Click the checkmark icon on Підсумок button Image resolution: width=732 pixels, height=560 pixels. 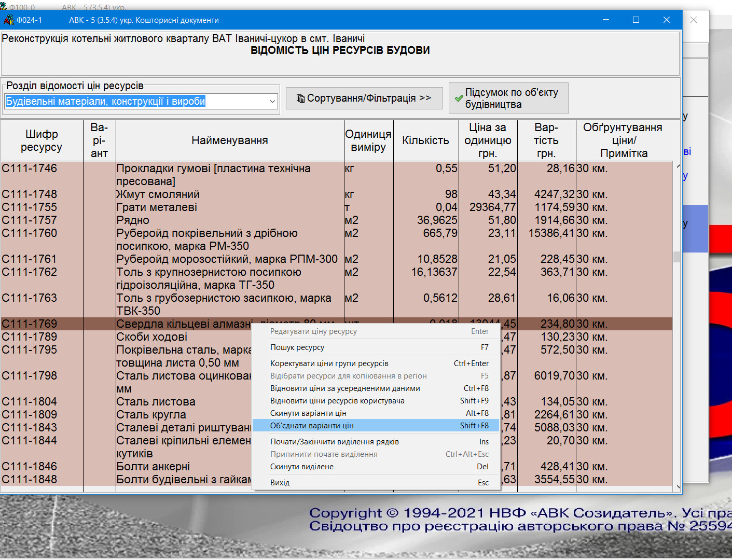pos(459,99)
